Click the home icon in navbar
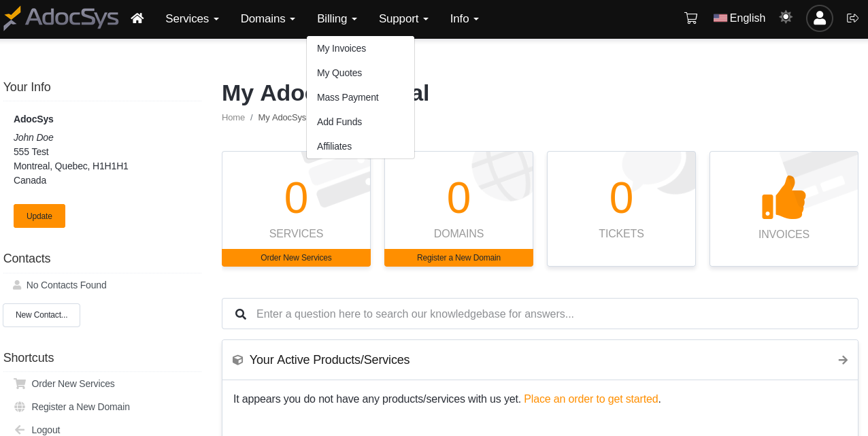 (137, 18)
